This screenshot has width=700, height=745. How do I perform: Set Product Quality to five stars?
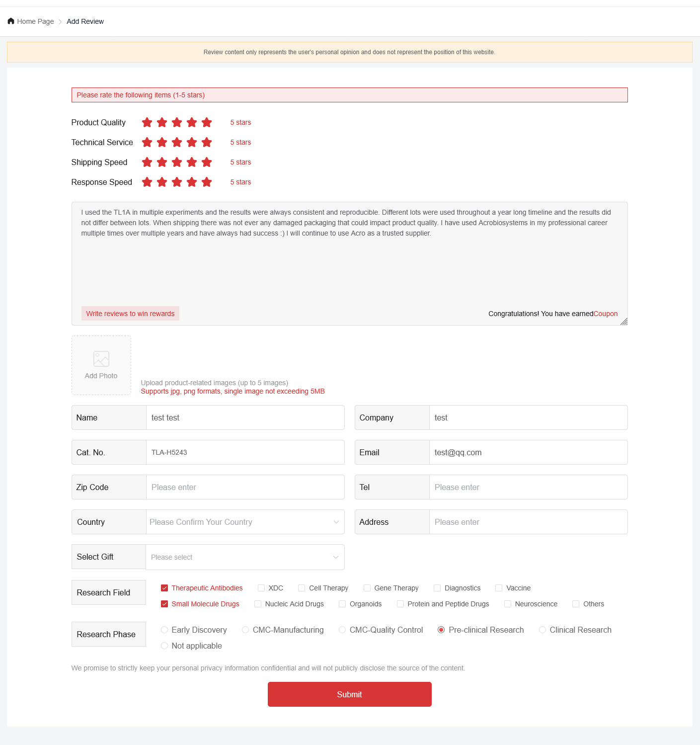(207, 122)
